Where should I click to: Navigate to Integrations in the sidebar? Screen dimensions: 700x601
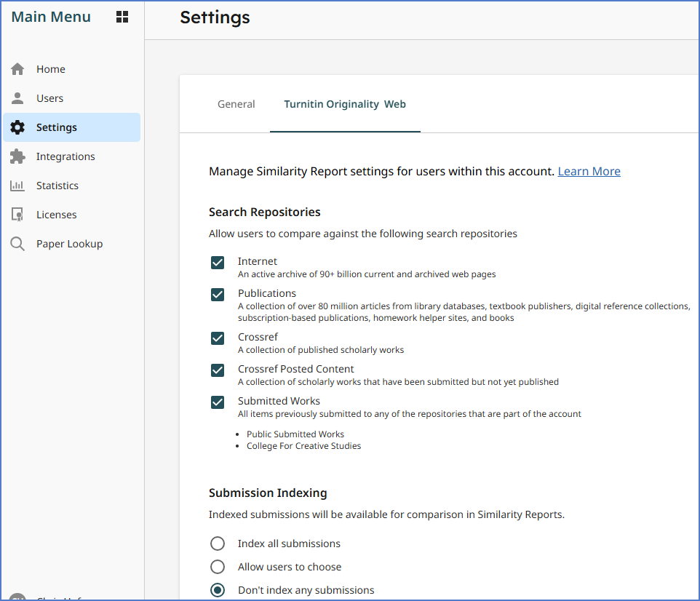point(72,156)
